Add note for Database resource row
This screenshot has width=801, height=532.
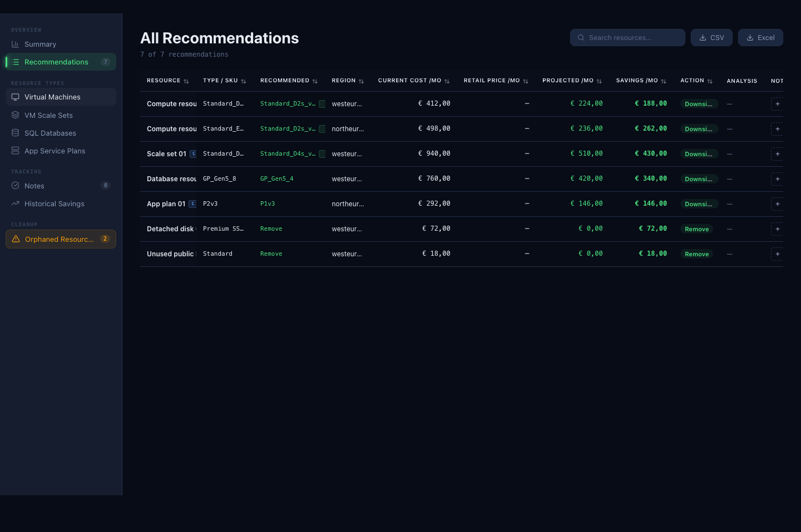click(x=777, y=179)
